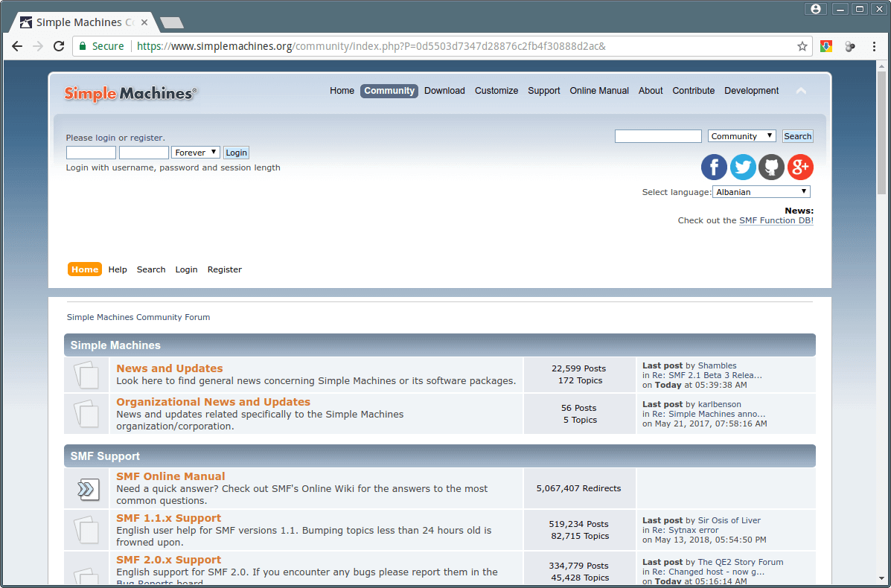This screenshot has height=588, width=891.
Task: Click the username input field
Action: [x=91, y=153]
